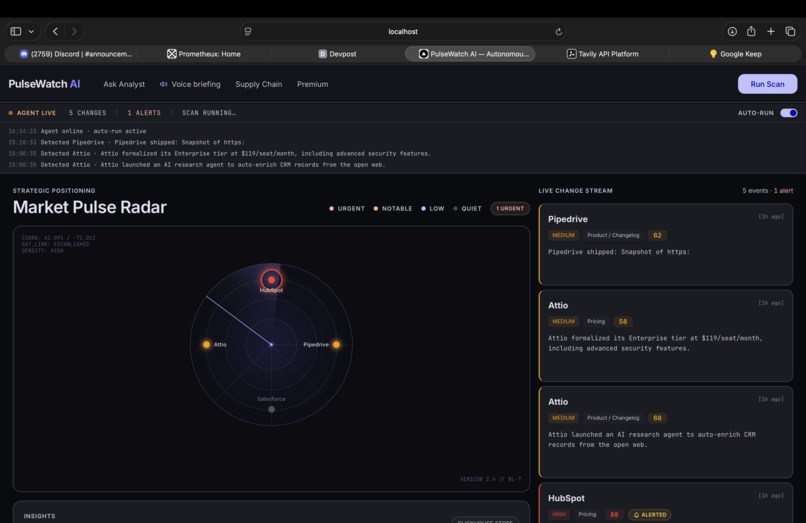
Task: Click the Market Pulse Radar title
Action: 89,207
